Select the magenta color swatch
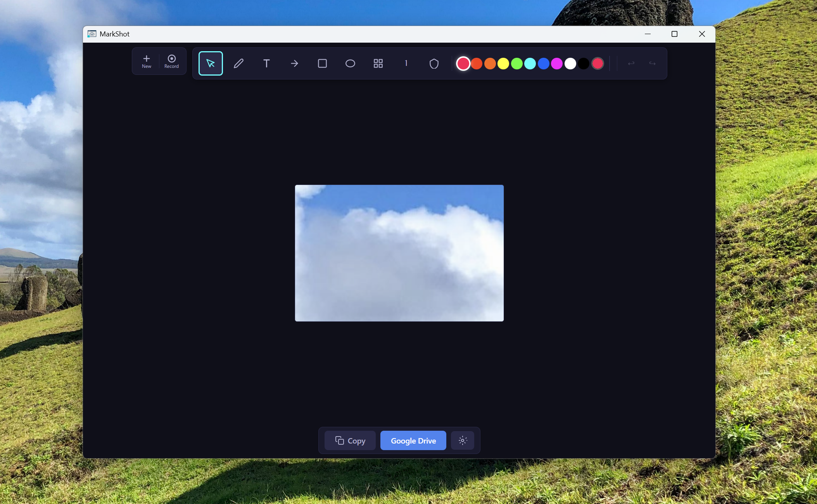 click(x=557, y=64)
